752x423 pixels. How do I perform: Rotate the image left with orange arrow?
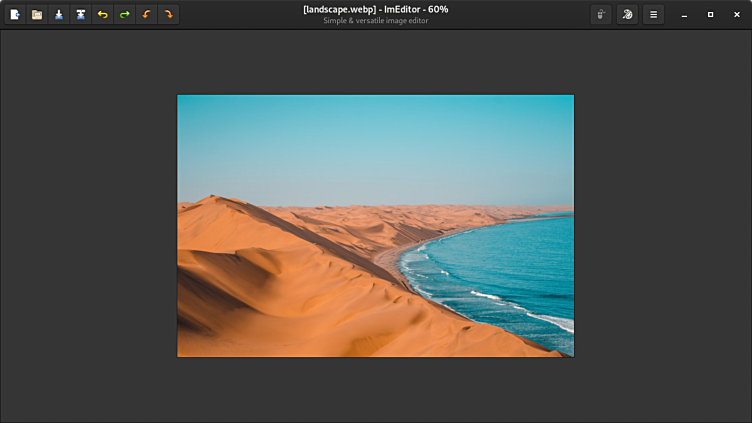click(x=147, y=15)
